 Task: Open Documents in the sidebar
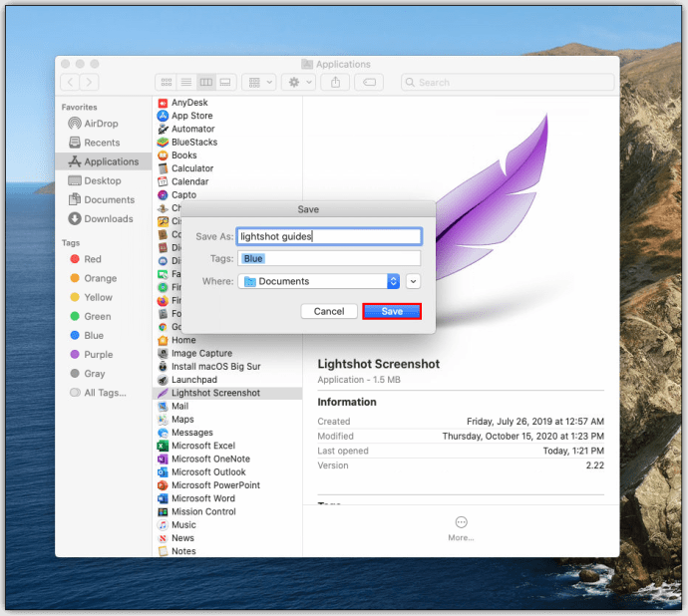click(x=102, y=199)
